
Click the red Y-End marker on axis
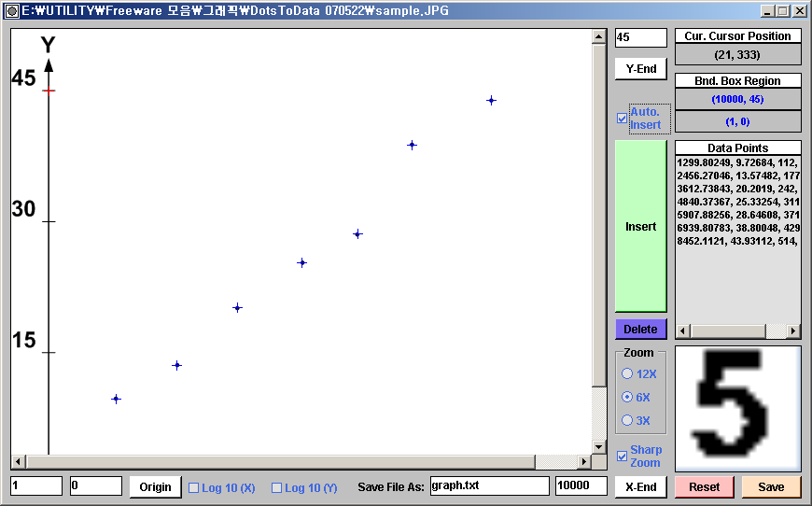click(49, 91)
